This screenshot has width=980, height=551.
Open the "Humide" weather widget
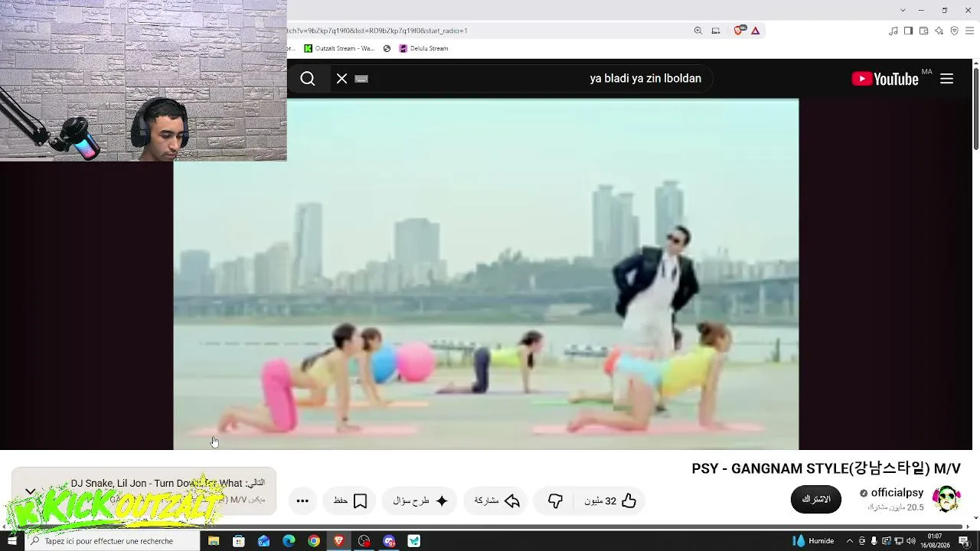pos(814,541)
